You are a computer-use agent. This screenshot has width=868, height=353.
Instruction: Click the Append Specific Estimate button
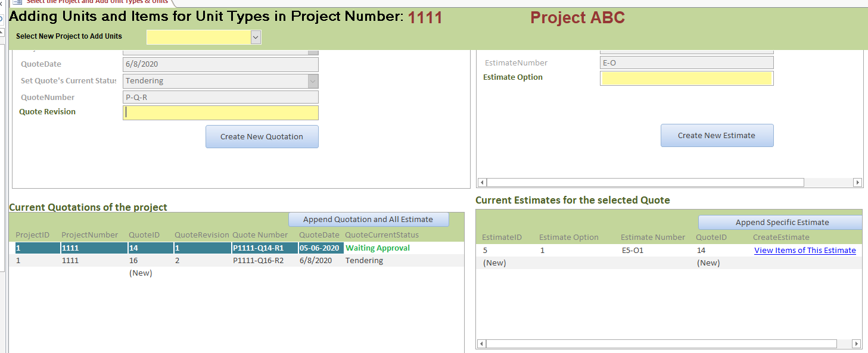pos(782,222)
